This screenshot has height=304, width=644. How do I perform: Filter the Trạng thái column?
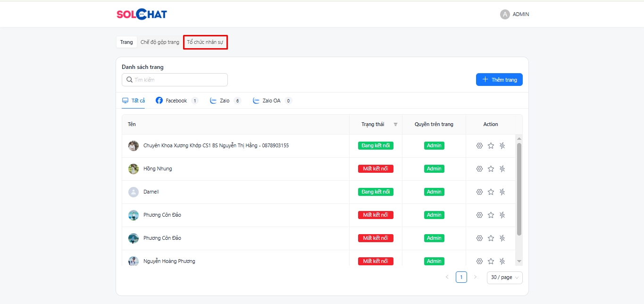395,125
